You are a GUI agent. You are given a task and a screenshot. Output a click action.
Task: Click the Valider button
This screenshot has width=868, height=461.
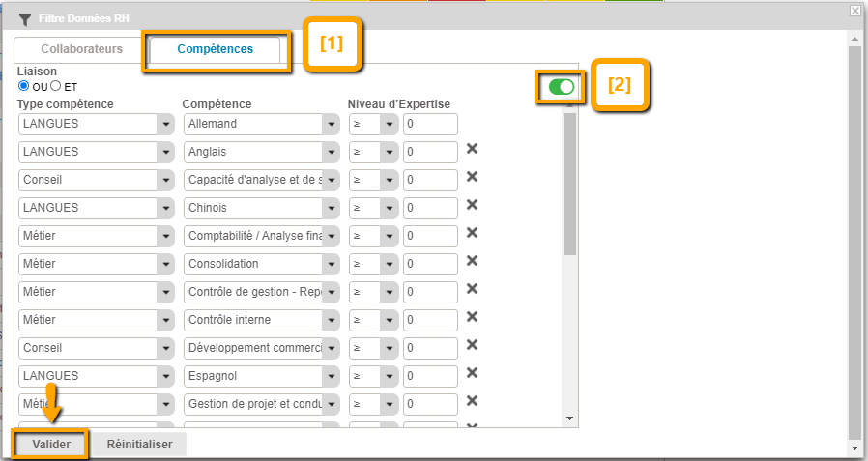pos(50,444)
